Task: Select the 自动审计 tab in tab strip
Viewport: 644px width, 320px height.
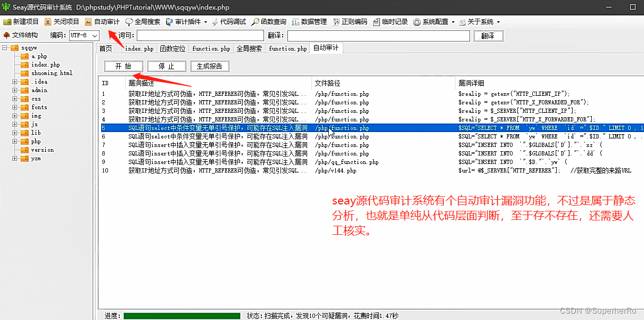Action: 326,48
